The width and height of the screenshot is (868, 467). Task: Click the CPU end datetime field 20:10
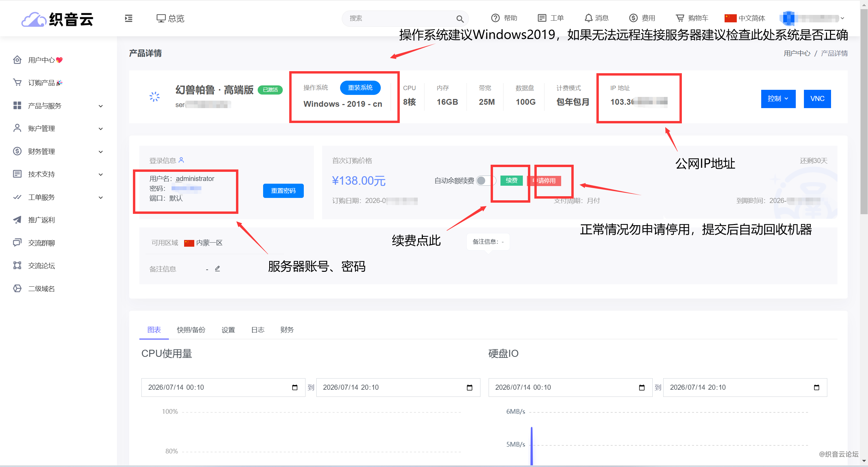(x=398, y=387)
